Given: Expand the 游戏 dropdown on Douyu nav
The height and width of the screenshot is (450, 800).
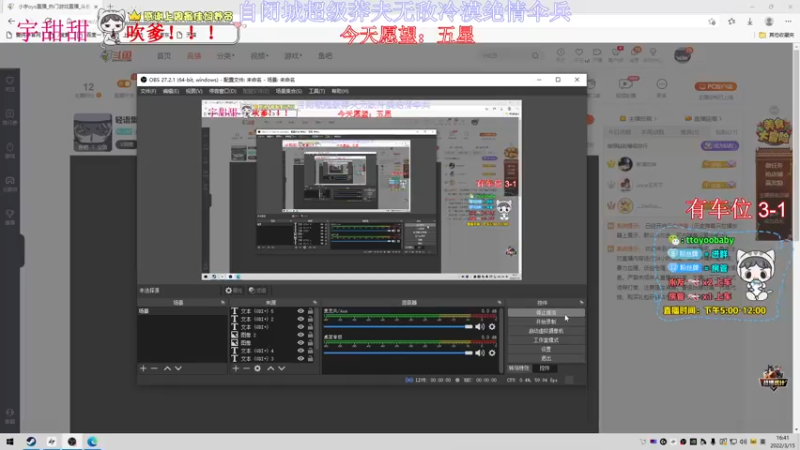Looking at the screenshot, I should [x=293, y=56].
